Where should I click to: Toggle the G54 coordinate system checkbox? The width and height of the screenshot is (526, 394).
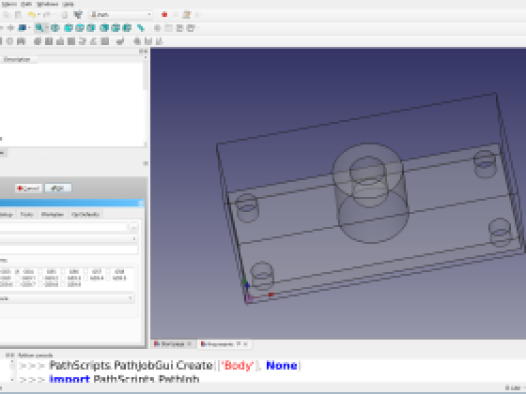[18, 272]
